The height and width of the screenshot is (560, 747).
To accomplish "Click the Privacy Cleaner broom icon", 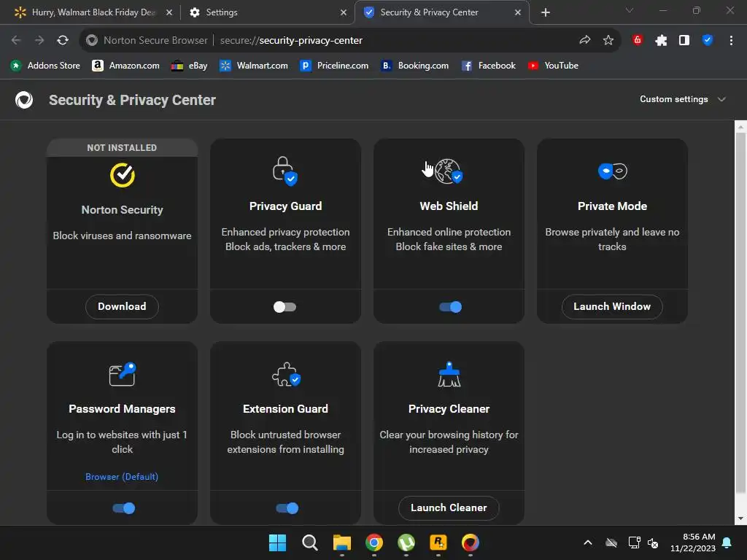I will coord(449,374).
